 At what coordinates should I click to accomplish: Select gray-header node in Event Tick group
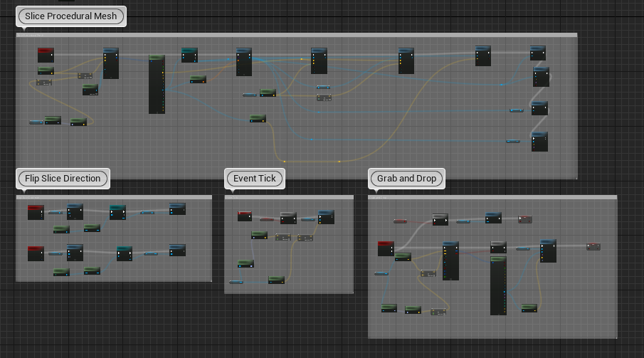click(288, 219)
